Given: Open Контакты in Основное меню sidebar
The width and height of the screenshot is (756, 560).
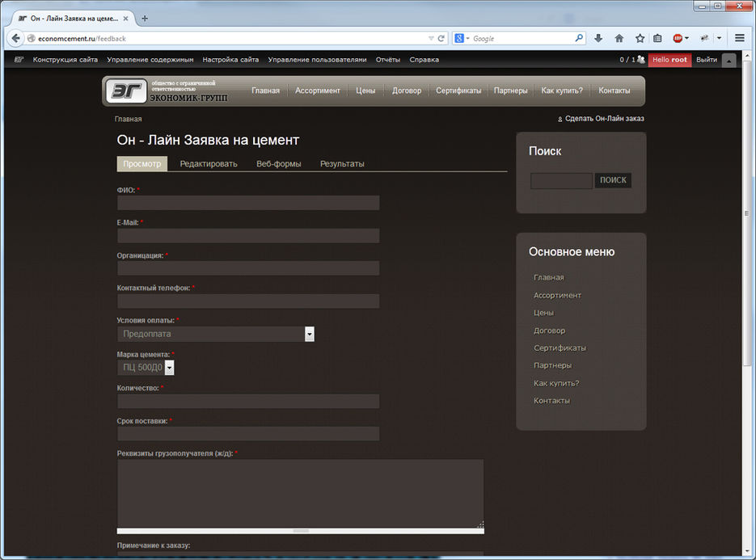Looking at the screenshot, I should pos(551,401).
